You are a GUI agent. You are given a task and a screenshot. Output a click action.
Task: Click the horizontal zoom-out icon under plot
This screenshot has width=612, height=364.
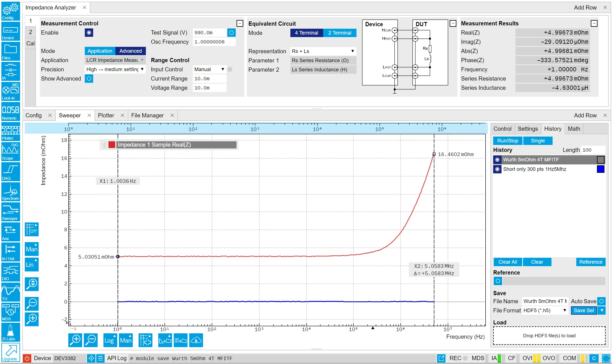click(91, 340)
